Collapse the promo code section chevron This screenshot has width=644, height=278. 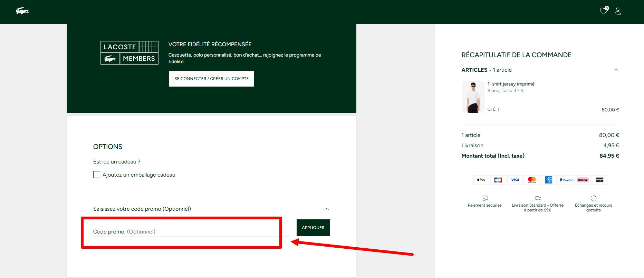pos(327,209)
